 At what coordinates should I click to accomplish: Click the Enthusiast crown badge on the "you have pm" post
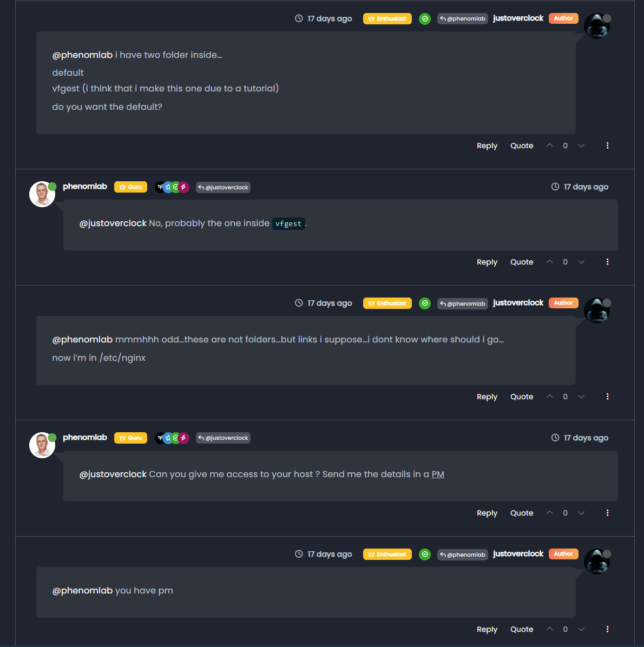(387, 554)
